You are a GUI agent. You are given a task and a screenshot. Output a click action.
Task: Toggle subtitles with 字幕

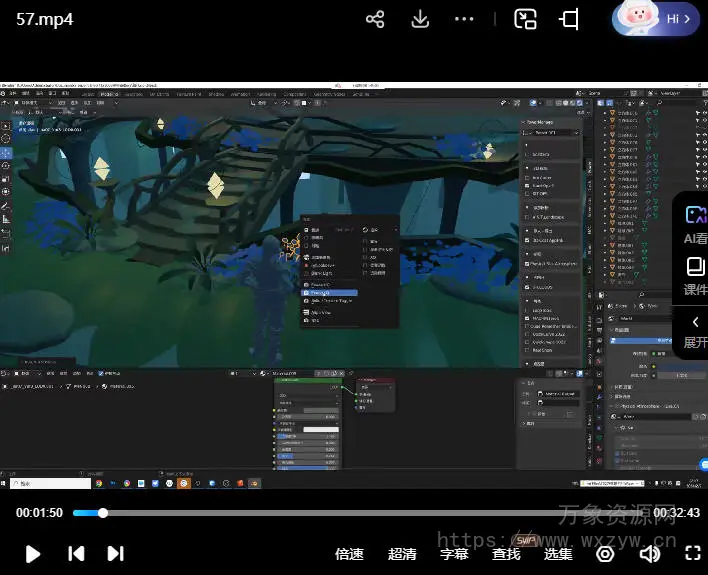pos(454,553)
